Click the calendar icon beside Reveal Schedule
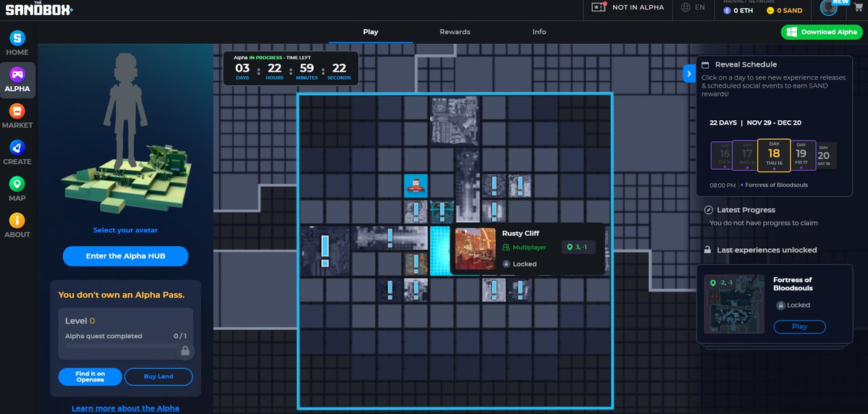 click(707, 64)
